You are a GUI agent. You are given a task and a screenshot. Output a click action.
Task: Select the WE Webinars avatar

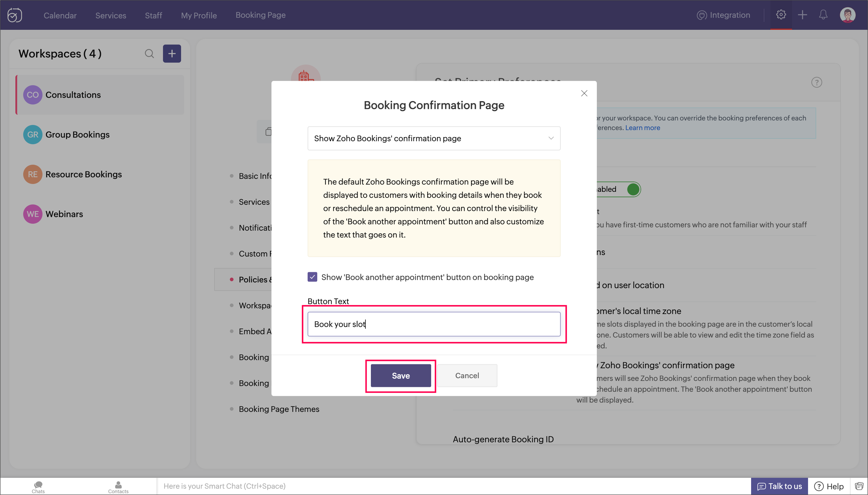tap(33, 214)
